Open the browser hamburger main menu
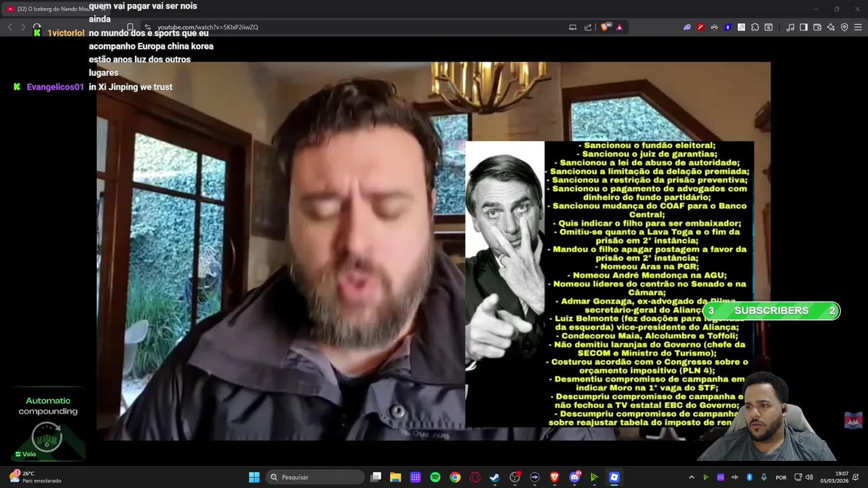 859,27
